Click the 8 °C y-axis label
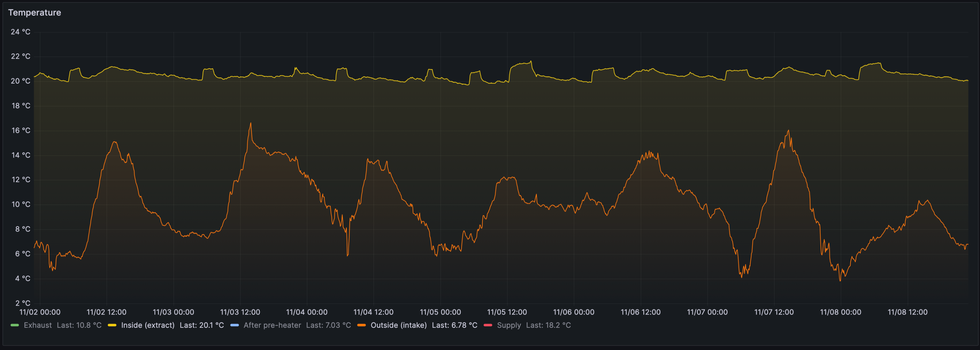The image size is (980, 350). (22, 229)
